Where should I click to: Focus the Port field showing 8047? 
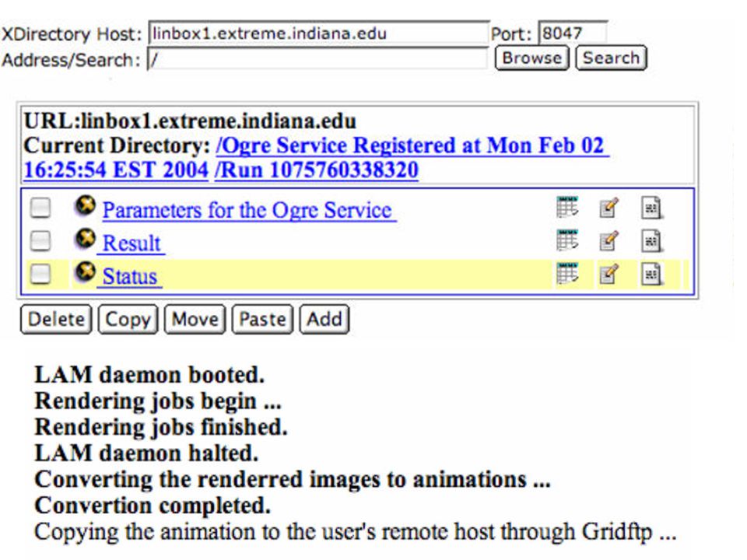click(x=573, y=33)
